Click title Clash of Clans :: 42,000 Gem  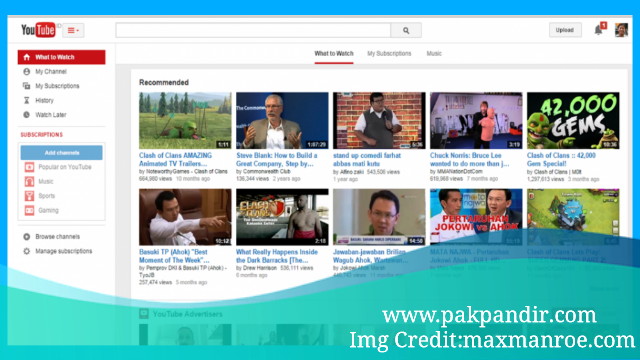561,160
